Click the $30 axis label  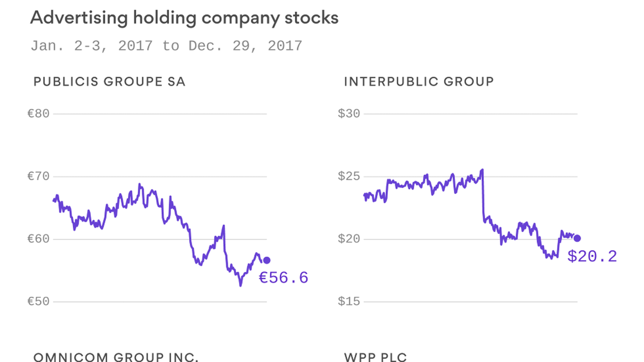349,114
